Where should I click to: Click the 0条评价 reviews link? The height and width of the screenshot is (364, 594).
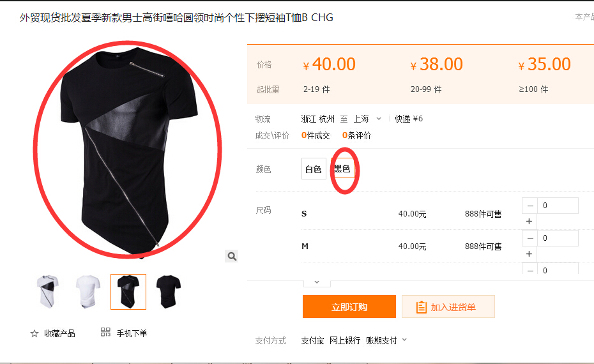(x=356, y=135)
